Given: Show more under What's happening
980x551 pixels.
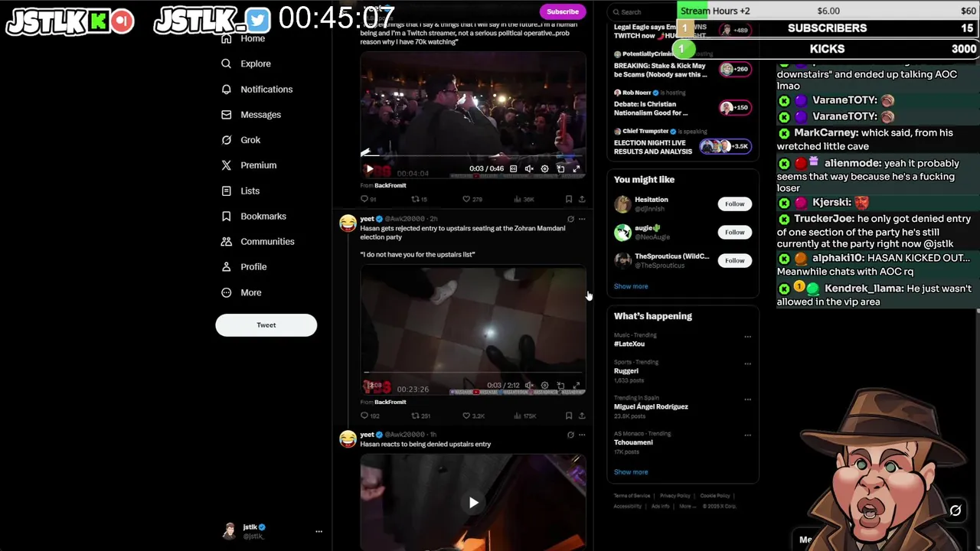Looking at the screenshot, I should pyautogui.click(x=631, y=472).
